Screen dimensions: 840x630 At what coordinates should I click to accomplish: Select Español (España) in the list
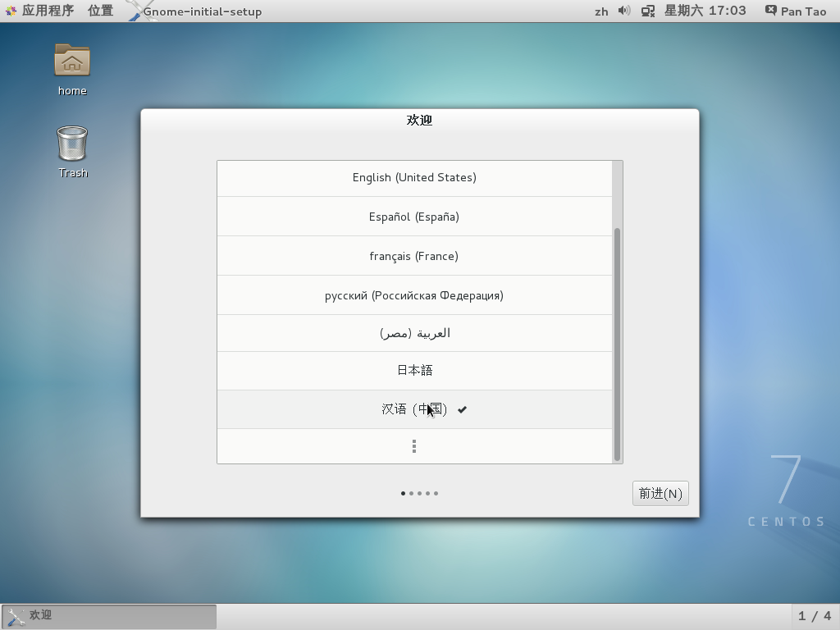pos(413,217)
